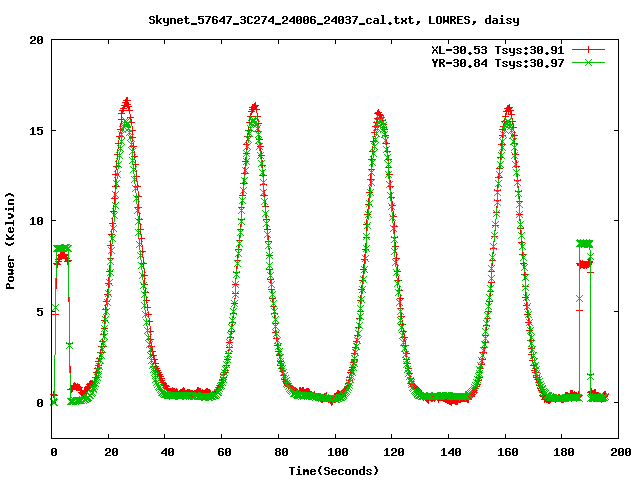The width and height of the screenshot is (640, 480).
Task: Click the red XL legend line sample
Action: click(588, 50)
